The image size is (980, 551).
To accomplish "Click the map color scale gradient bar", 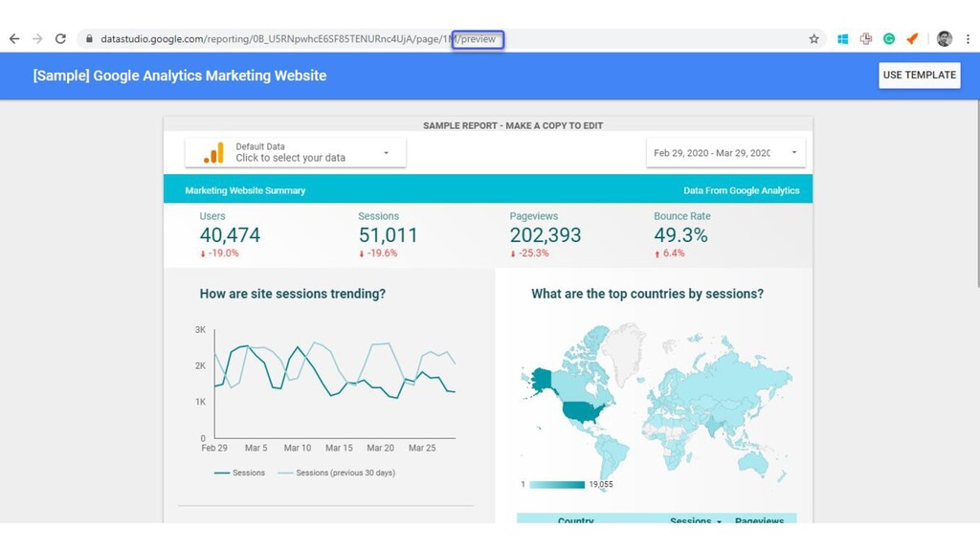I will 557,485.
